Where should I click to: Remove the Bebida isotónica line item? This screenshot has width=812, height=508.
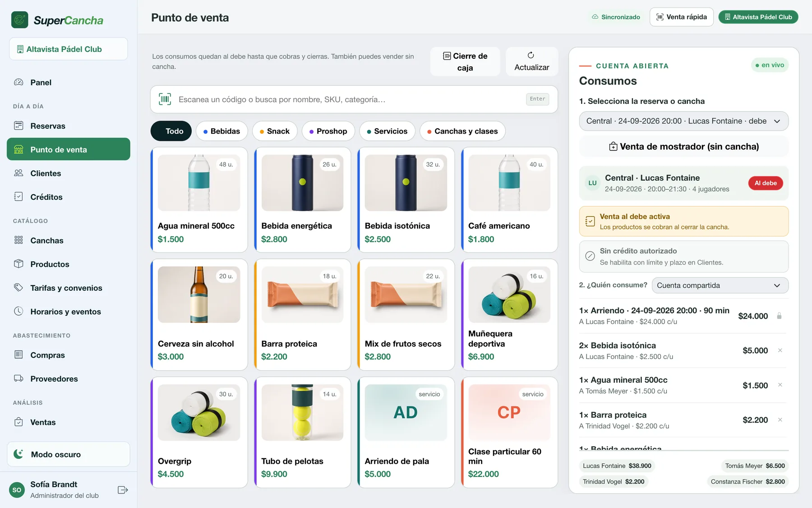780,350
